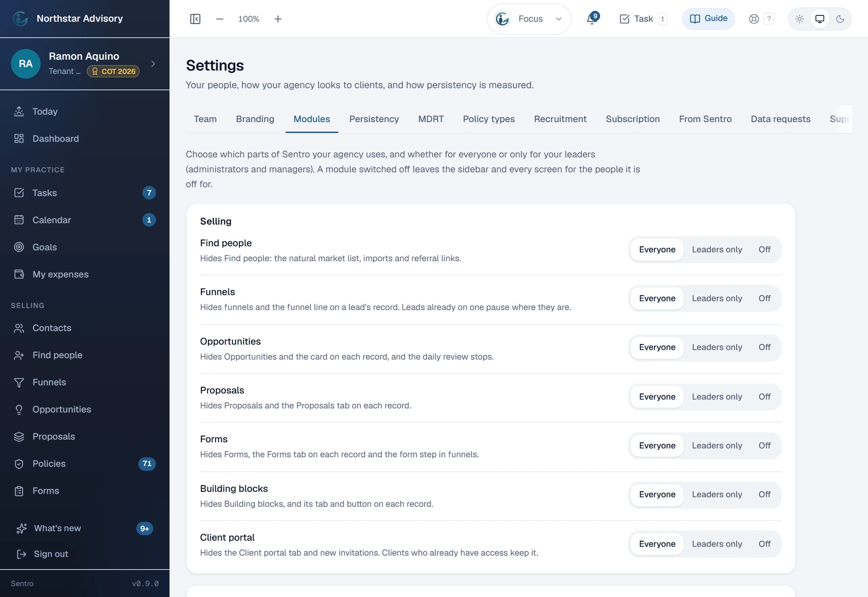
Task: Select system theme monitor icon
Action: click(x=820, y=19)
